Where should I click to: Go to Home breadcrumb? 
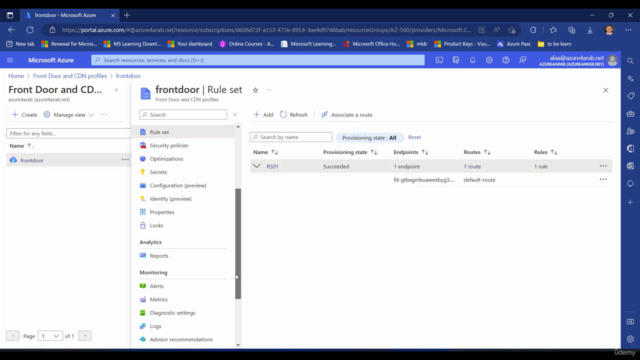point(16,76)
